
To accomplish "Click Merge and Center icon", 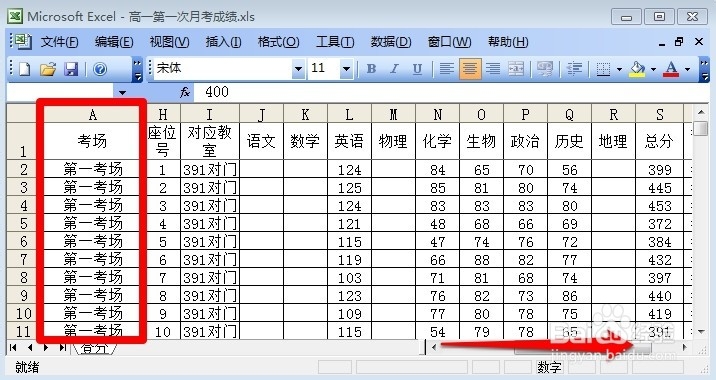I will [x=516, y=69].
